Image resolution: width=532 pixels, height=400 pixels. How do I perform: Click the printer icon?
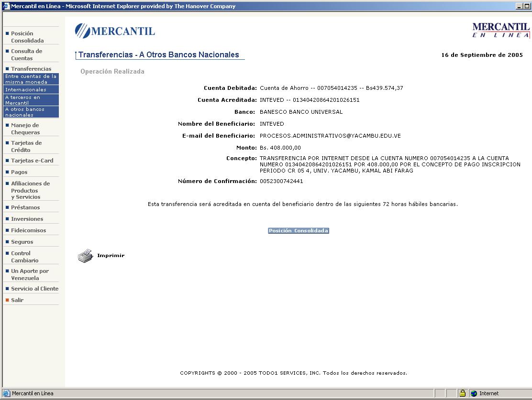(x=85, y=256)
